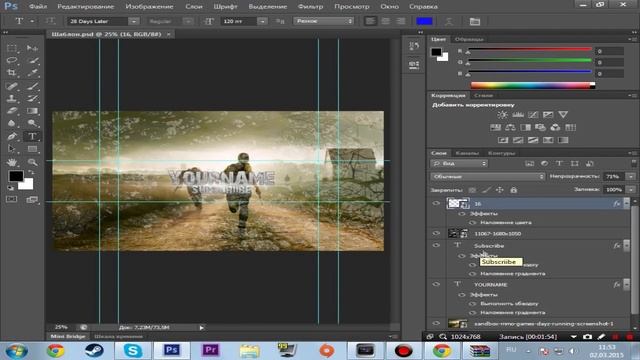Select the Move tool
The width and height of the screenshot is (640, 360).
click(32, 48)
